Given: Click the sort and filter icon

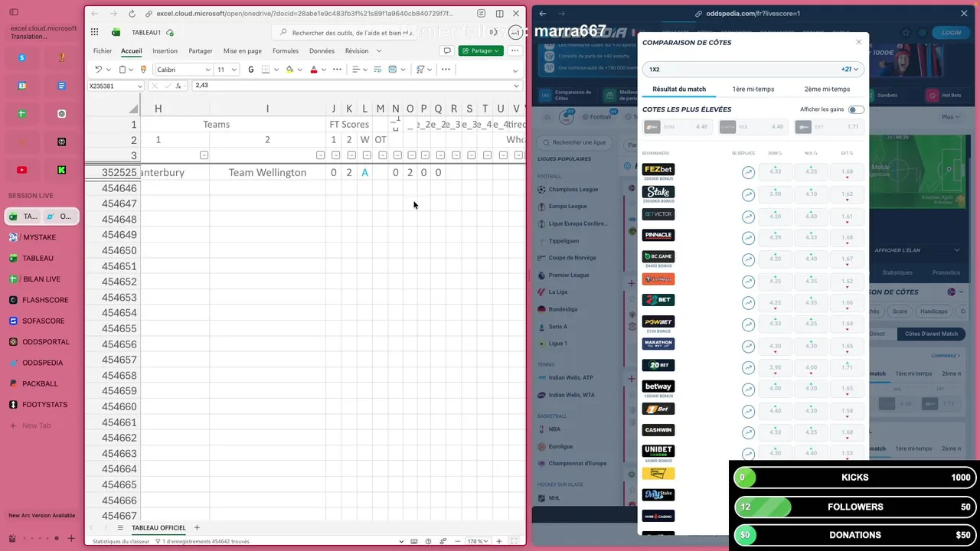Looking at the screenshot, I should coord(420,70).
